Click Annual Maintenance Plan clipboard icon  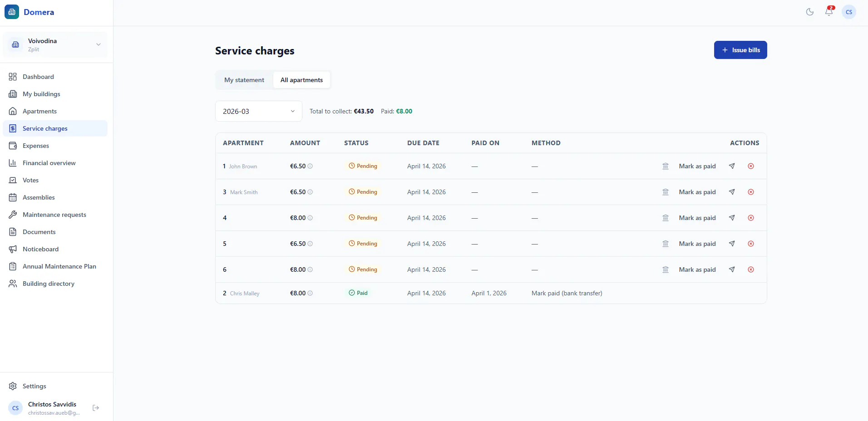click(13, 266)
